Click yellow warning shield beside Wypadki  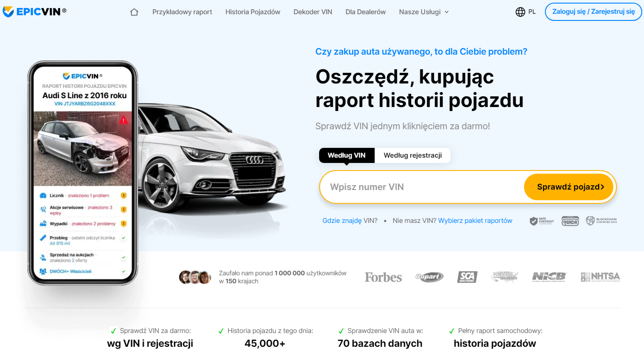tap(124, 223)
